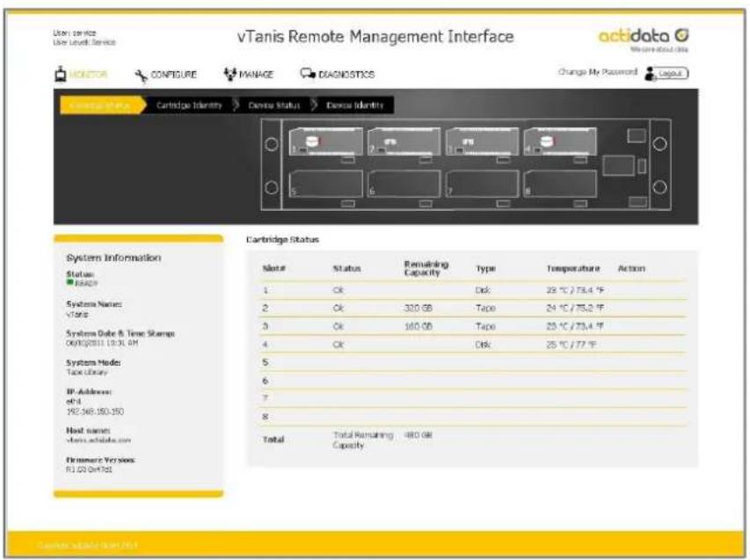Click the Remaining Capacity column header
Screen dimensions: 750x560
pos(426,268)
